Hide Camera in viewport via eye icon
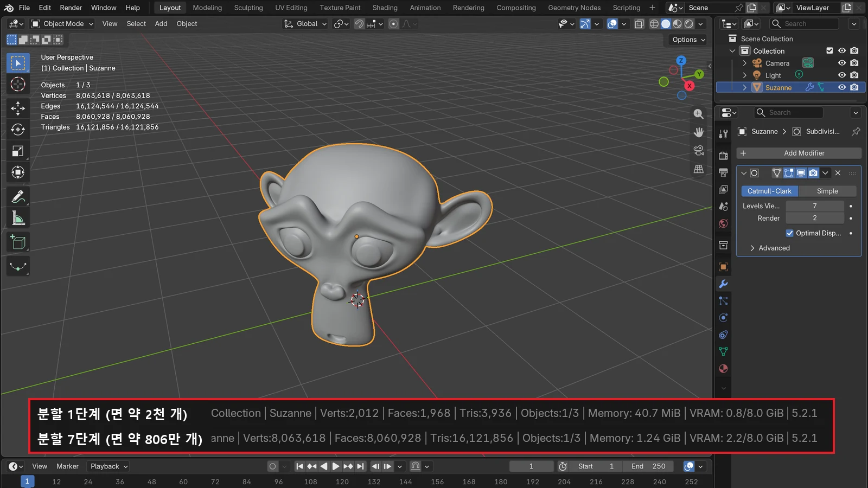868x488 pixels. click(x=842, y=63)
